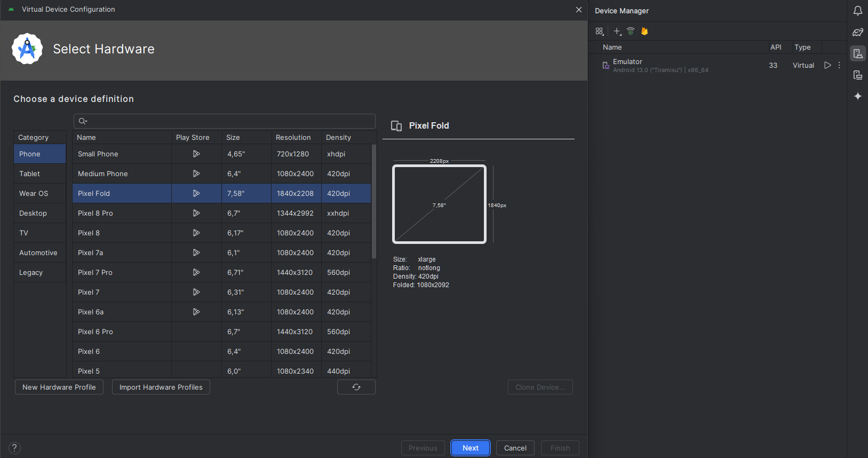Image resolution: width=868 pixels, height=458 pixels.
Task: Click Play Store icon for Pixel 8 Pro
Action: (196, 213)
